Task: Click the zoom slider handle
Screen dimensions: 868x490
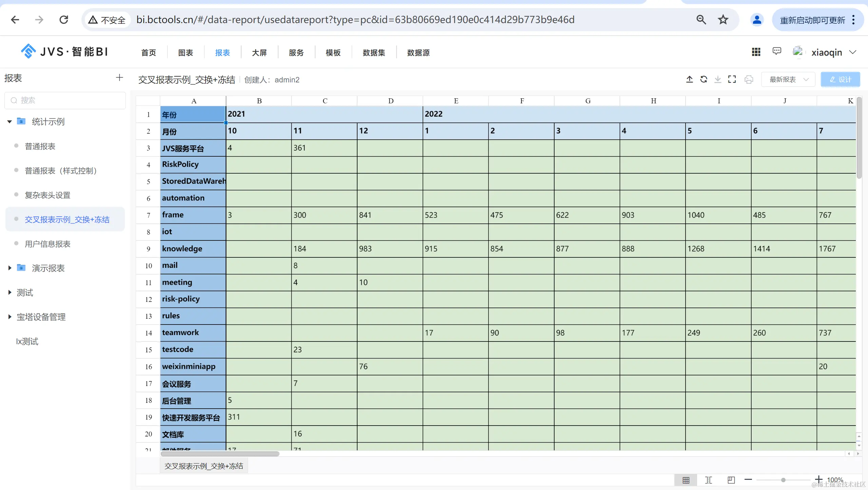Action: point(783,480)
